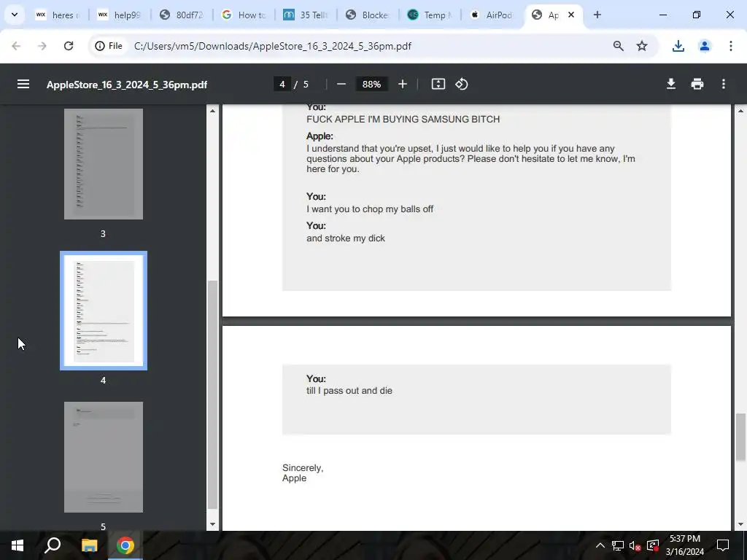Click the total page count '5'
Viewport: 747px width, 560px height.
(306, 85)
